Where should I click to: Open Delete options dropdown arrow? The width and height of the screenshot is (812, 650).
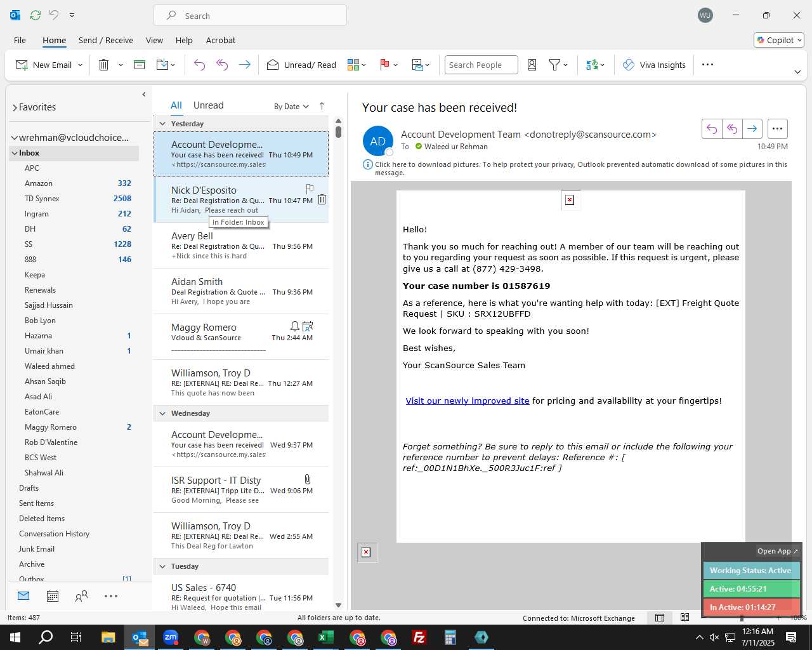coord(121,65)
